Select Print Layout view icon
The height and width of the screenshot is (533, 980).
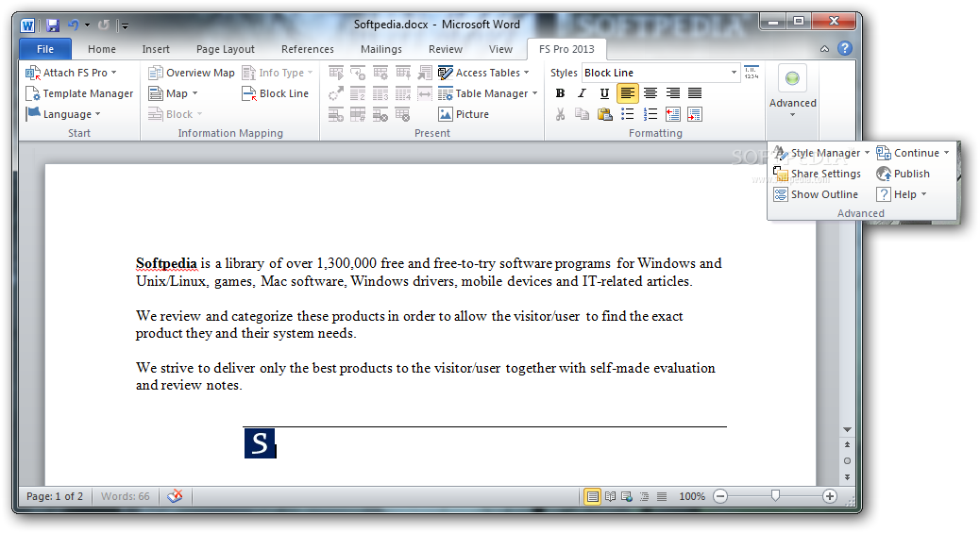[x=593, y=496]
